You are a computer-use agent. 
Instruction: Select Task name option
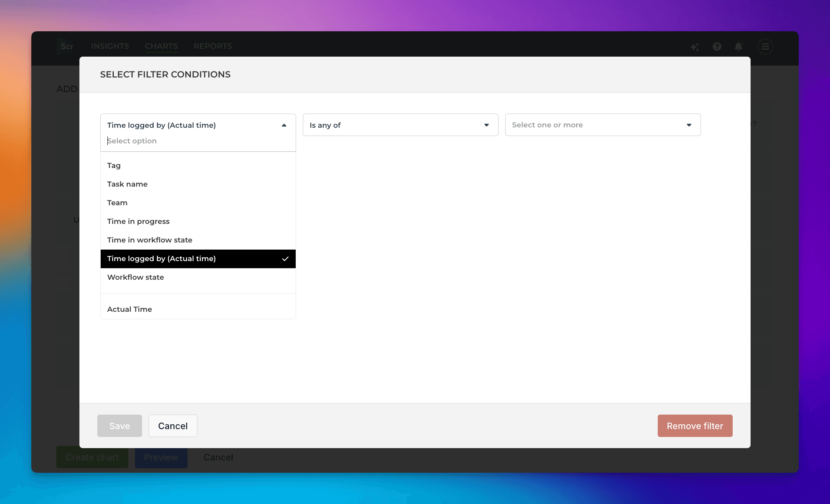tap(128, 184)
